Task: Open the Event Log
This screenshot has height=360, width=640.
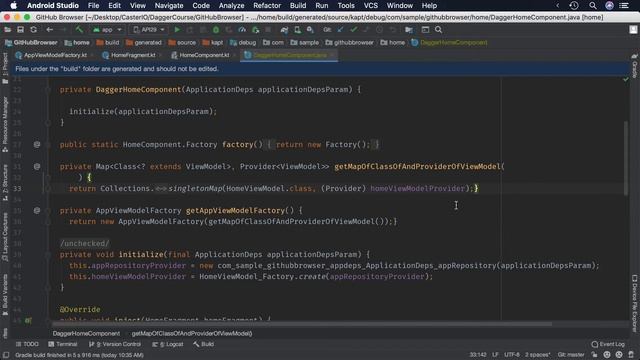Action: pos(608,344)
